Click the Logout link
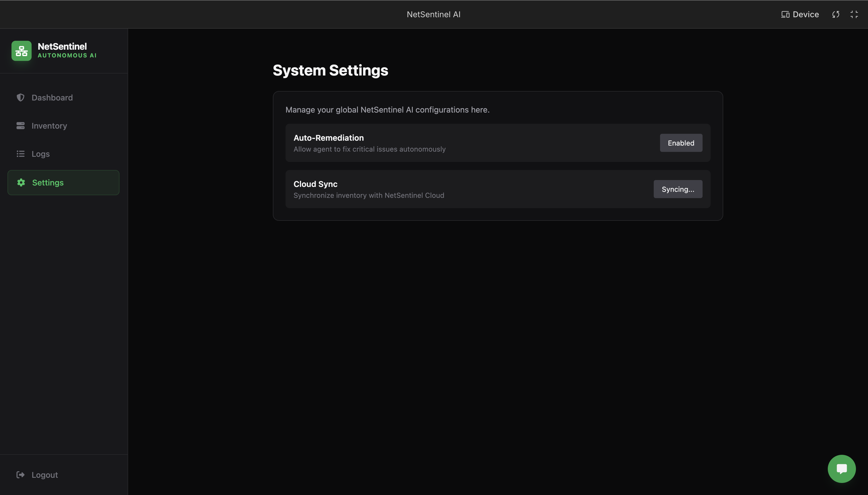 tap(45, 475)
